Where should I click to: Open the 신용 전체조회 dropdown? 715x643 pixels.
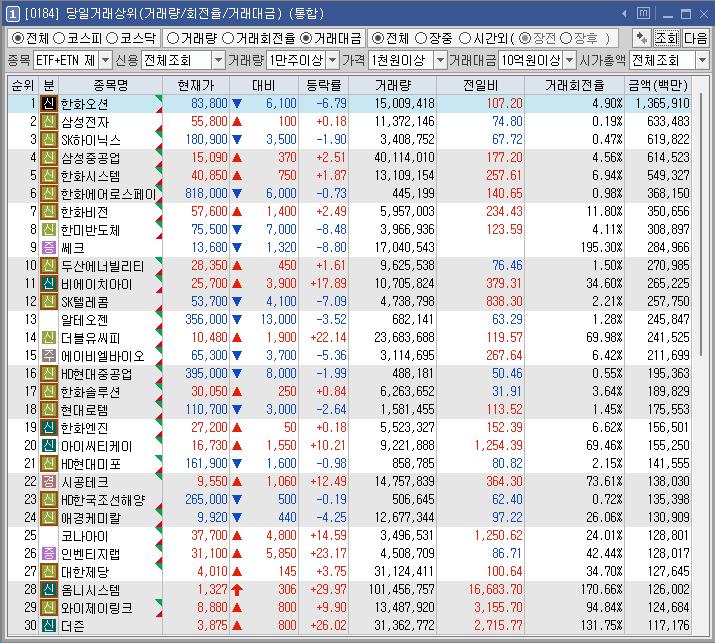tap(218, 60)
